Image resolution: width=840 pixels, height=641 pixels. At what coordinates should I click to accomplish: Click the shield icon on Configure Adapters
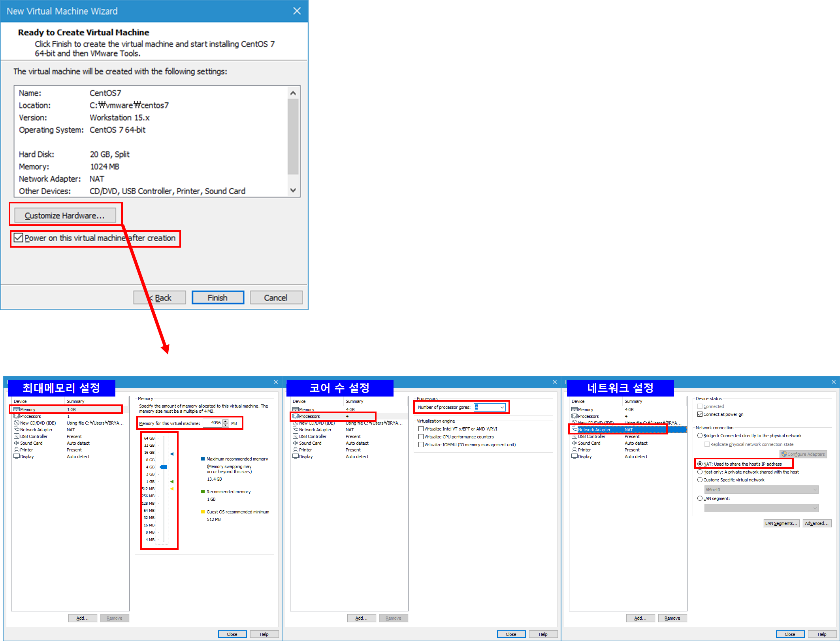[x=784, y=454]
